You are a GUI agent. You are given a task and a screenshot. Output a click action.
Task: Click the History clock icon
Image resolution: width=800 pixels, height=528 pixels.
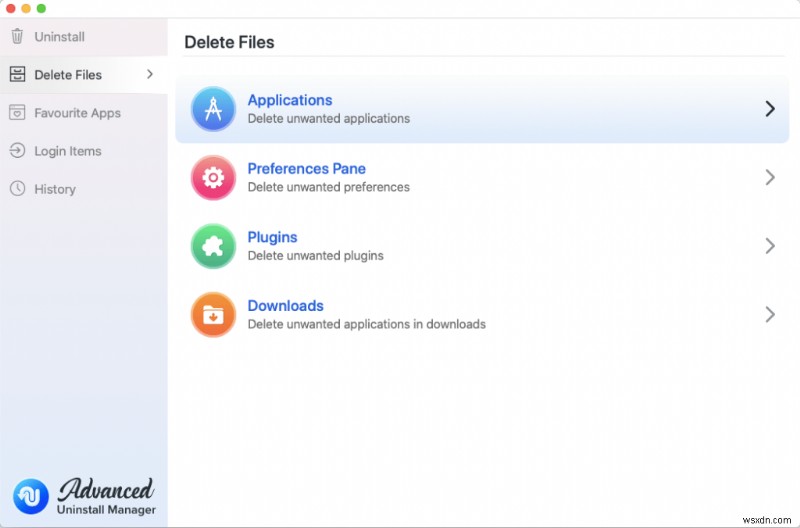(17, 189)
